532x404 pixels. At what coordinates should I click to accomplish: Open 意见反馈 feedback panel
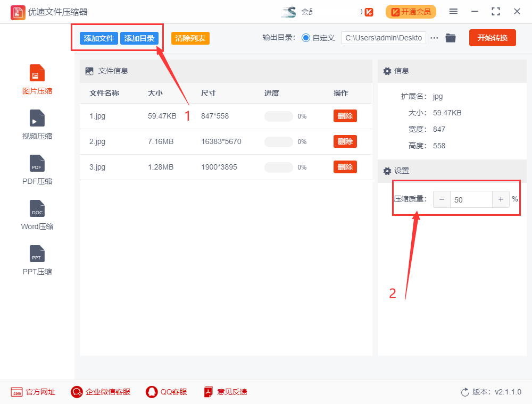tap(225, 392)
